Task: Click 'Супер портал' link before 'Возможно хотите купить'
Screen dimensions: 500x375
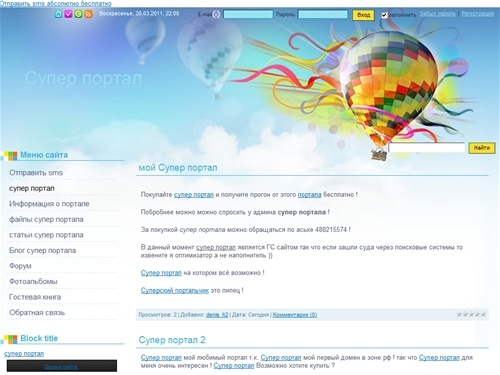Action: [x=234, y=366]
